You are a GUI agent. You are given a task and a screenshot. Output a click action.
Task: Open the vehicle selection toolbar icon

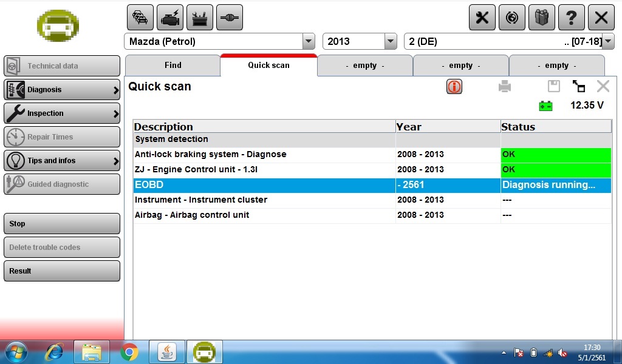click(x=140, y=18)
